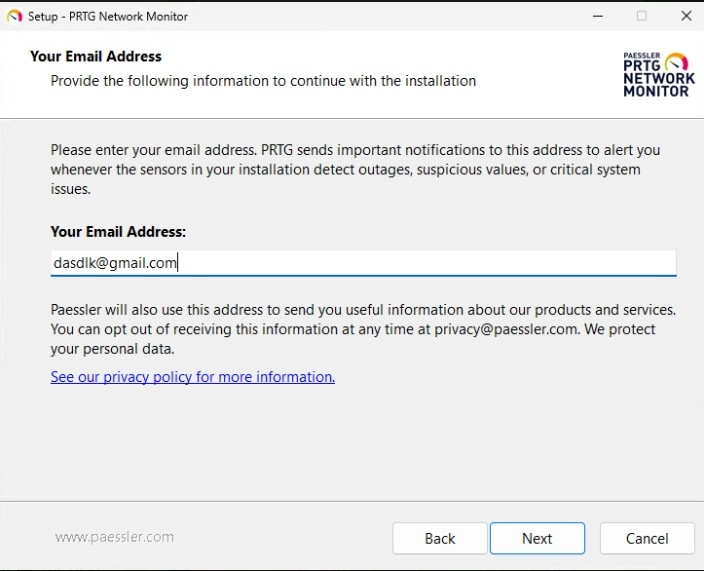The width and height of the screenshot is (704, 571).
Task: Click the 'Setup - PRTG Network Monitor' title
Action: point(107,16)
